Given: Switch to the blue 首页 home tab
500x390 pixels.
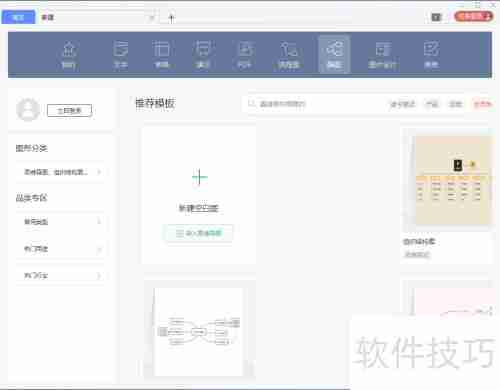Looking at the screenshot, I should (18, 17).
